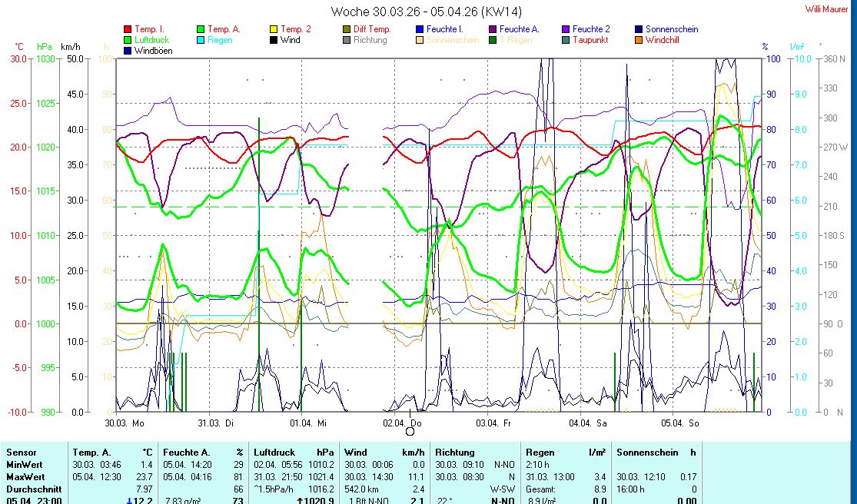Click the dark blue Windböen legend square

pyautogui.click(x=128, y=51)
